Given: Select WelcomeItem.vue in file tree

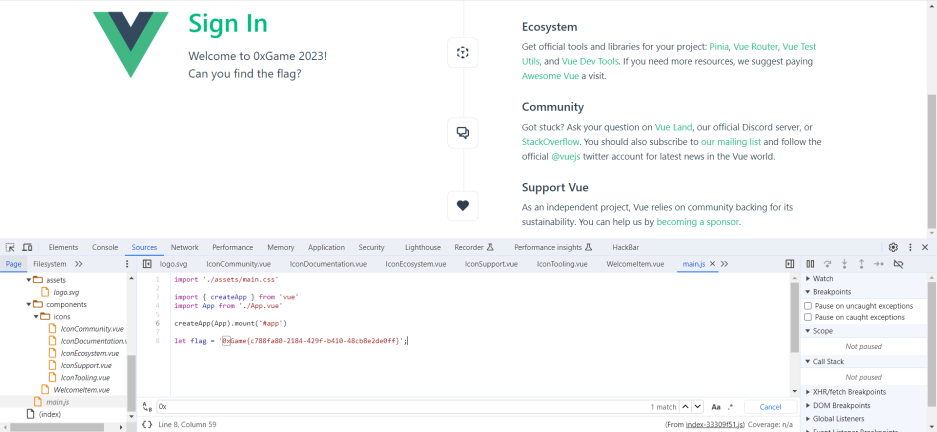Looking at the screenshot, I should [x=81, y=390].
